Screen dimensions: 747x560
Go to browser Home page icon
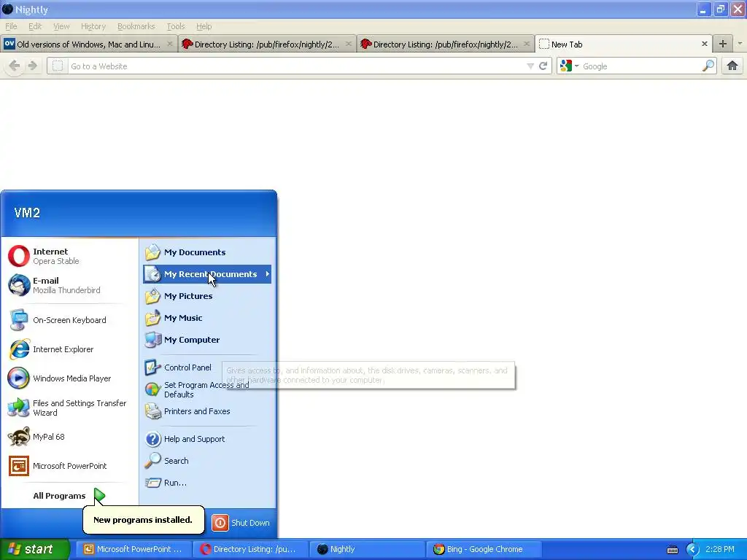coord(732,66)
